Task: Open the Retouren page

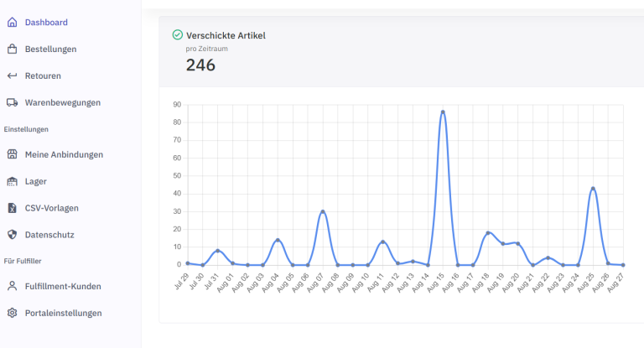Action: coord(43,75)
